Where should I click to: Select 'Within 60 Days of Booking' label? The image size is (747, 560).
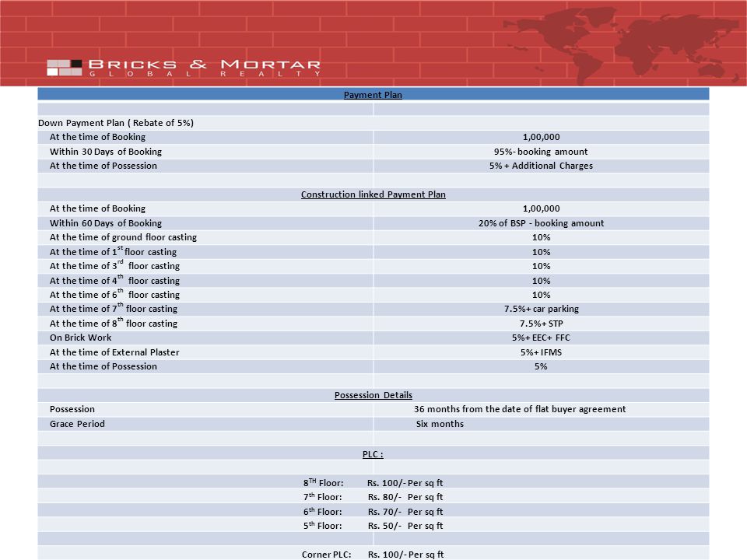pos(106,223)
